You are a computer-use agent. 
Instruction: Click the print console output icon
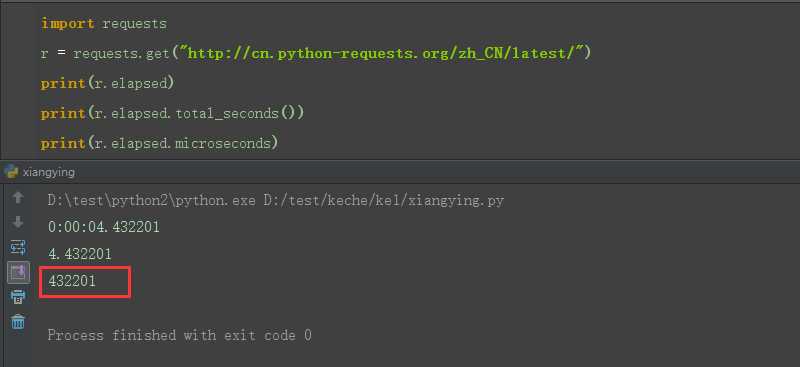click(x=18, y=297)
